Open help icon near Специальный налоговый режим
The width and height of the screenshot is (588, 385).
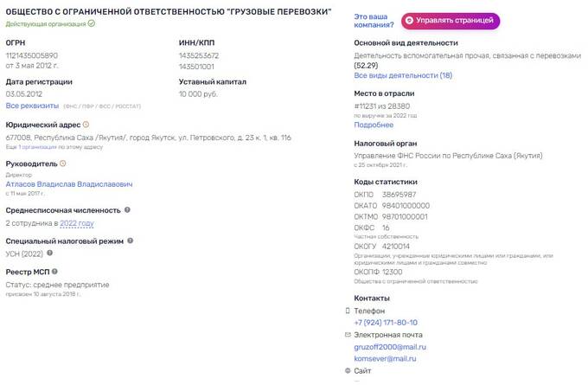click(130, 241)
